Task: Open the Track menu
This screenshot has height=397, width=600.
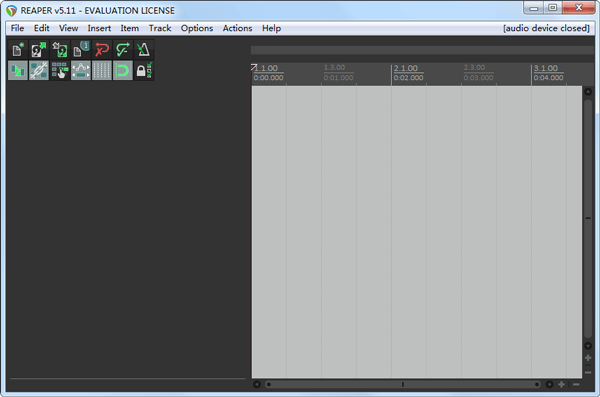Action: [160, 28]
